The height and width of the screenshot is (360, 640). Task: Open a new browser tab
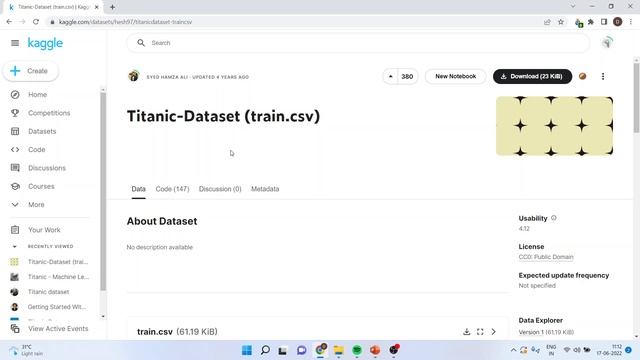tap(112, 7)
